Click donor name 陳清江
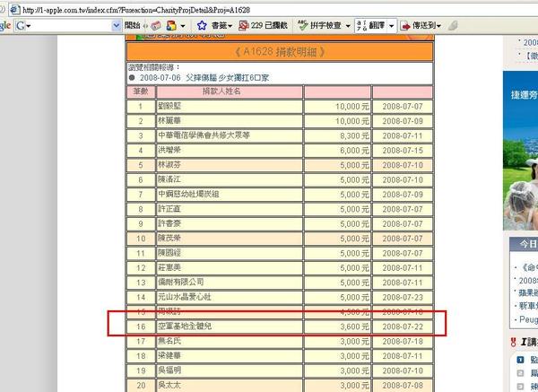538x392 pixels. click(x=169, y=180)
